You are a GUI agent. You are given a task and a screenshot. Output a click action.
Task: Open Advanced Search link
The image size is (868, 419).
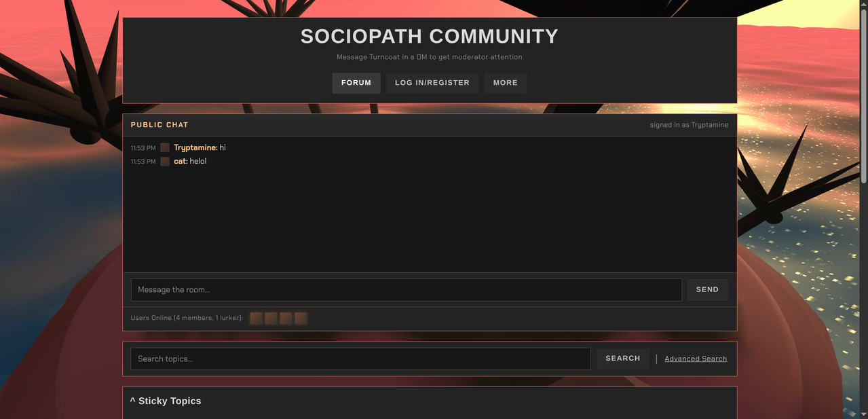(696, 359)
